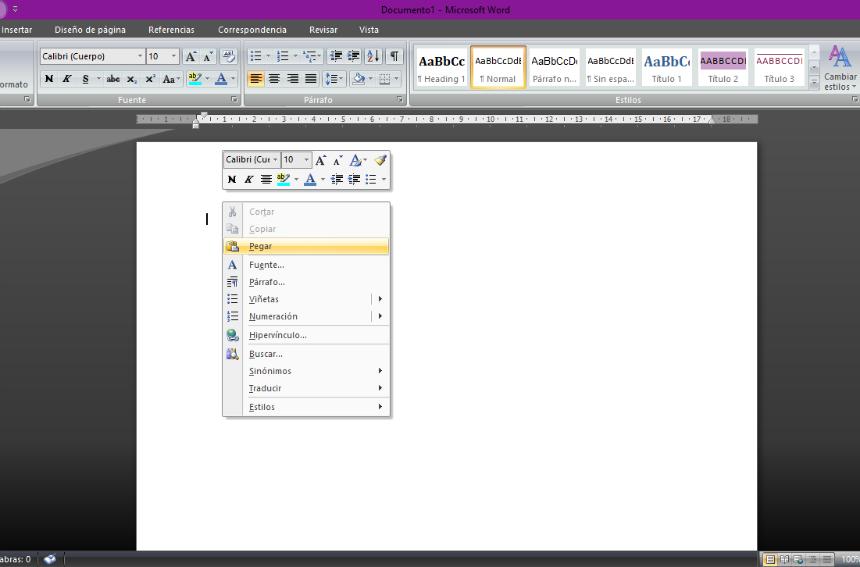860x567 pixels.
Task: Open the Calibri (Cuerpo) font name dropdown
Action: click(139, 57)
